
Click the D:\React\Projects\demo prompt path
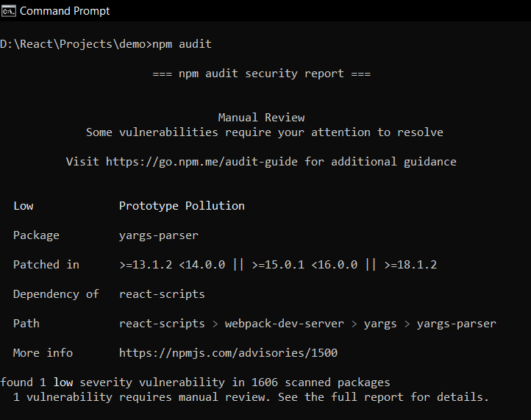(x=73, y=44)
